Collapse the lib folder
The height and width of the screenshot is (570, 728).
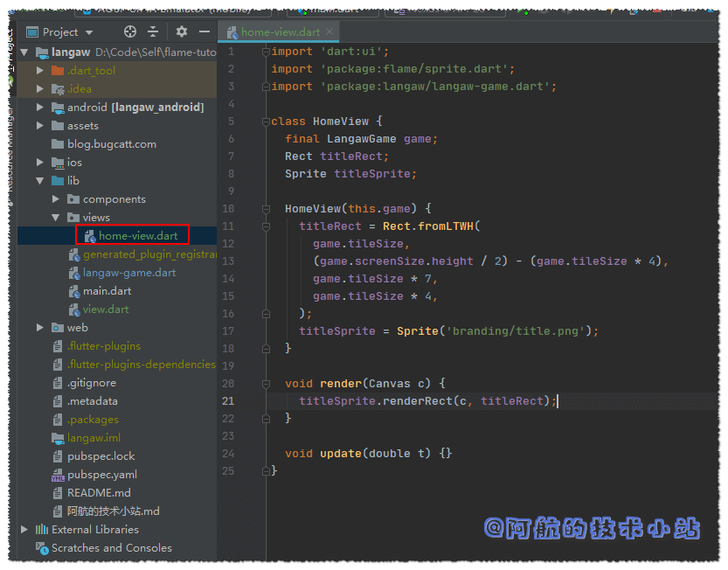pyautogui.click(x=40, y=181)
